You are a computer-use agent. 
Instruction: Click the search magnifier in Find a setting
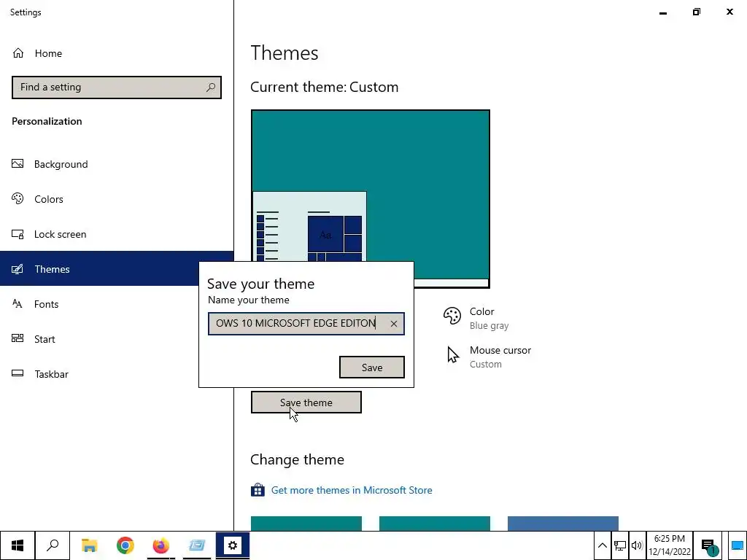[211, 87]
